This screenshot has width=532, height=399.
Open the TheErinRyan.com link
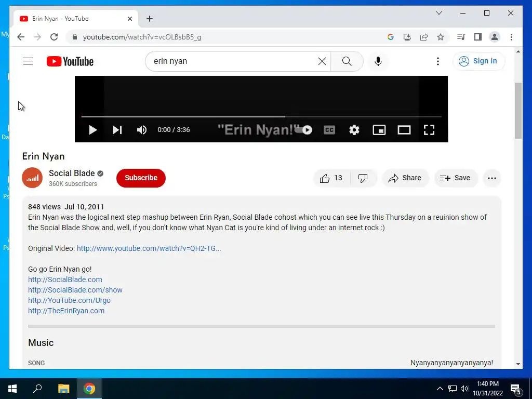point(66,311)
